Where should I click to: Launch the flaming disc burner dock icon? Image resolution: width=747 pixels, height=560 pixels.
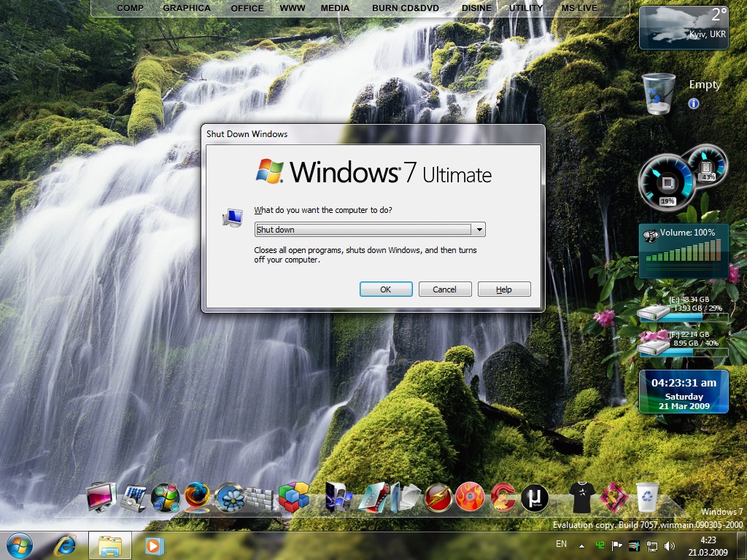coord(470,497)
